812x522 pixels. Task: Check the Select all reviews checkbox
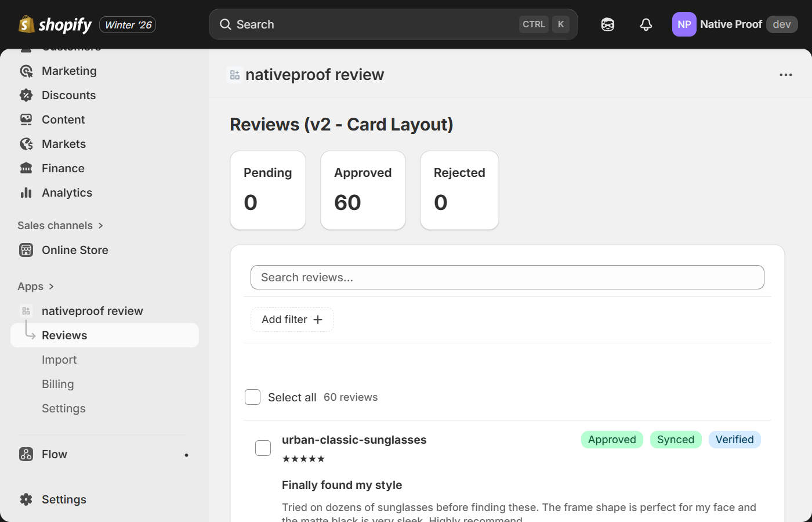tap(252, 397)
